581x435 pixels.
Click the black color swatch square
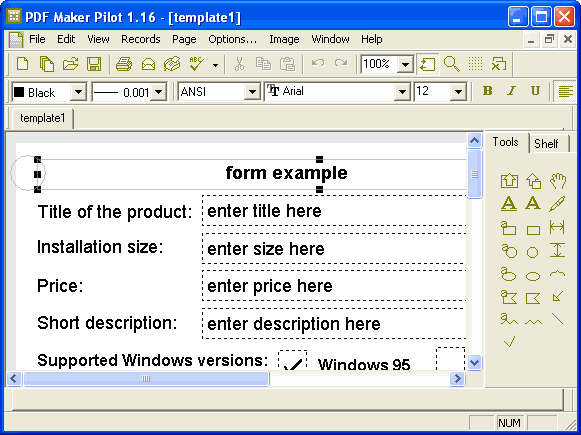pyautogui.click(x=19, y=92)
